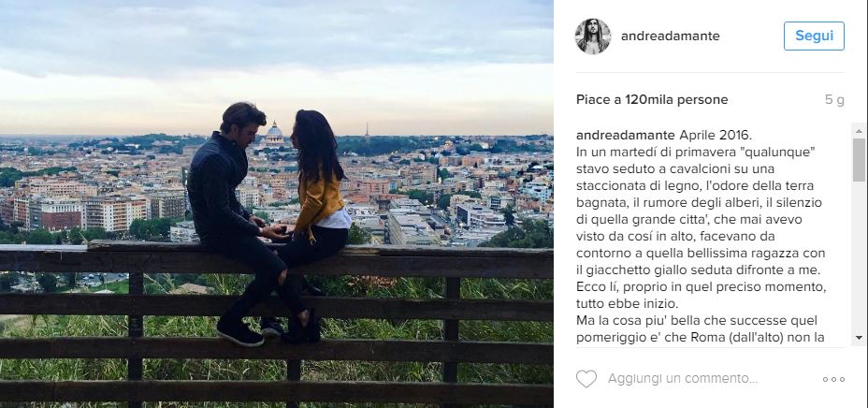Click the caption scrollbar thumb
The height and width of the screenshot is (408, 868).
[x=859, y=159]
